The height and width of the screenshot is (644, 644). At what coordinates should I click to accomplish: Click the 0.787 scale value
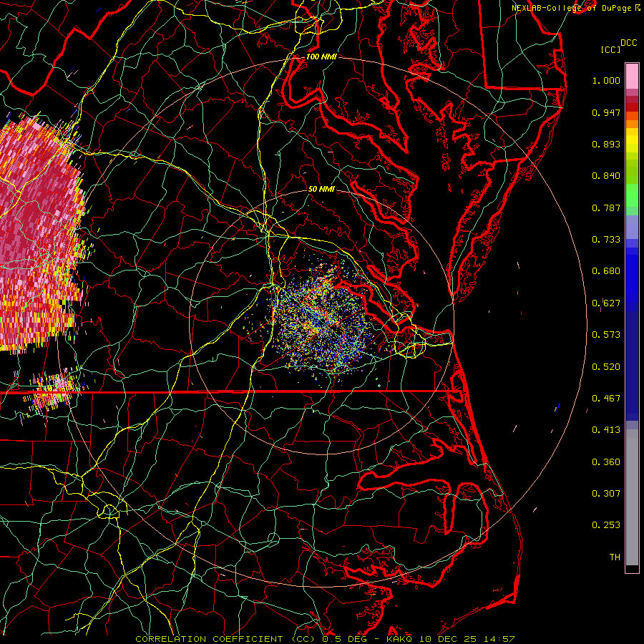606,208
